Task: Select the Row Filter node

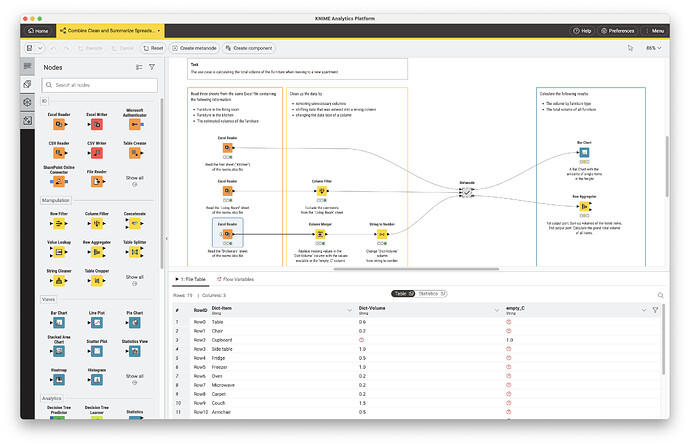Action: [59, 223]
